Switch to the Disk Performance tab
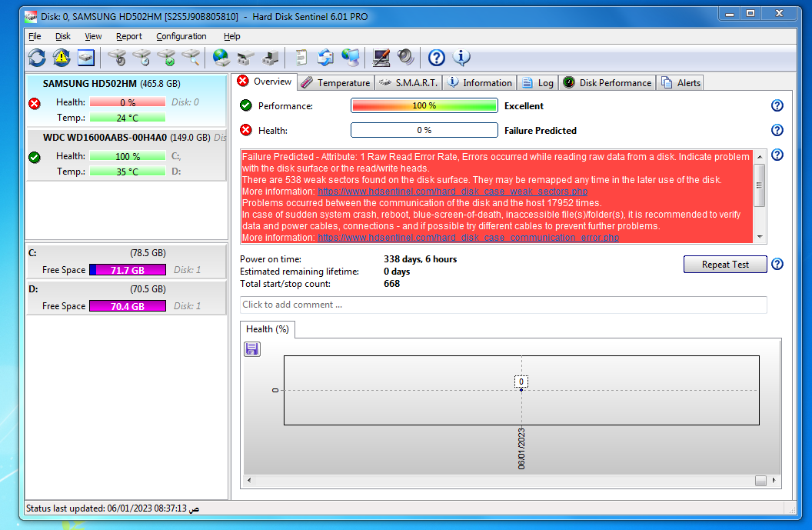Image resolution: width=812 pixels, height=530 pixels. point(607,83)
